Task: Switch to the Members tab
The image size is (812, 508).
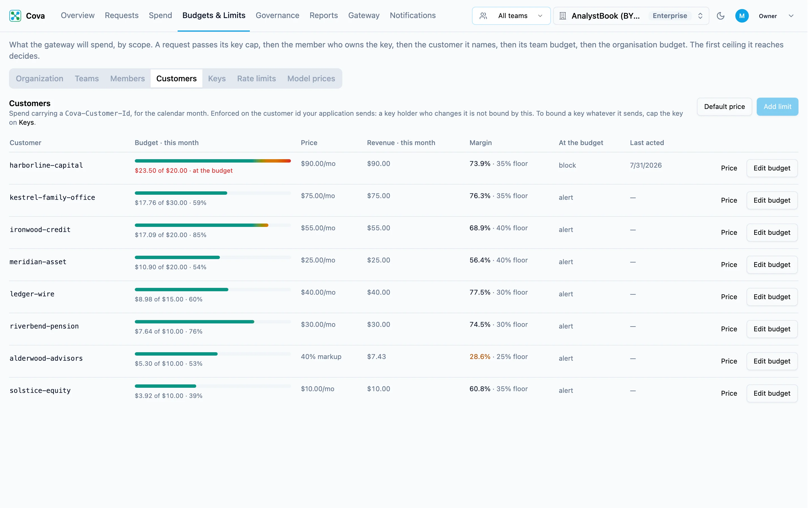Action: click(127, 79)
